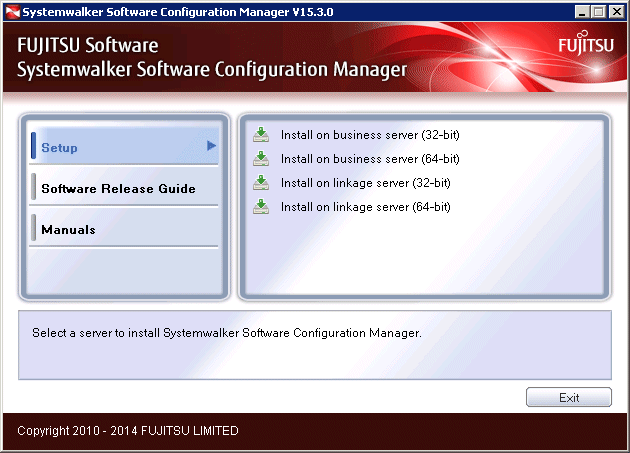Start Install on linkage server (32-bit)
Viewport: 630px width, 453px height.
pyautogui.click(x=365, y=183)
